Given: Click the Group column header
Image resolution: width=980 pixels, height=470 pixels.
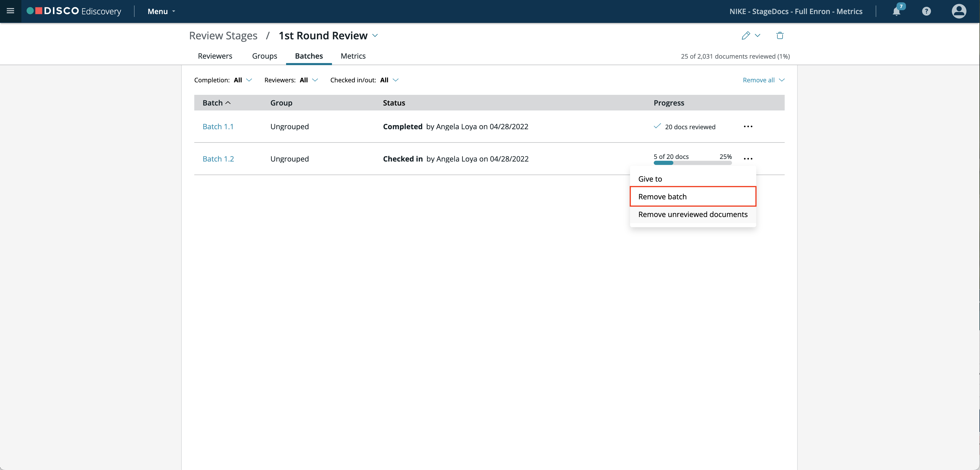Looking at the screenshot, I should tap(281, 103).
